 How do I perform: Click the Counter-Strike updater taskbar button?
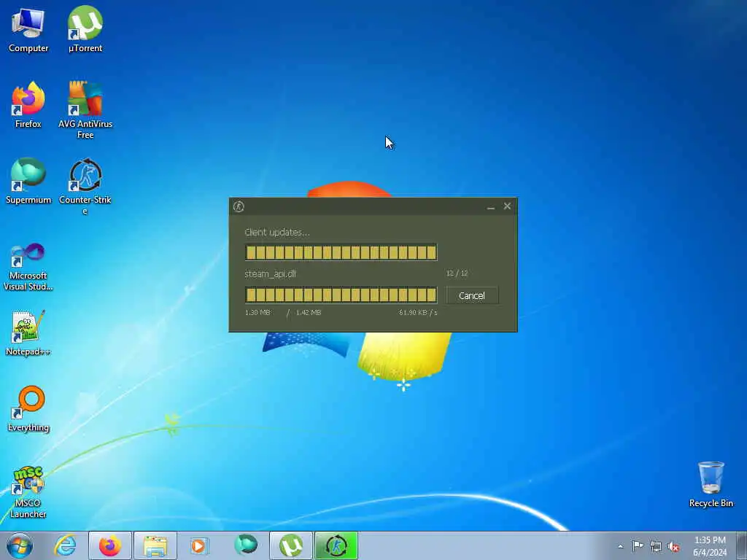336,545
